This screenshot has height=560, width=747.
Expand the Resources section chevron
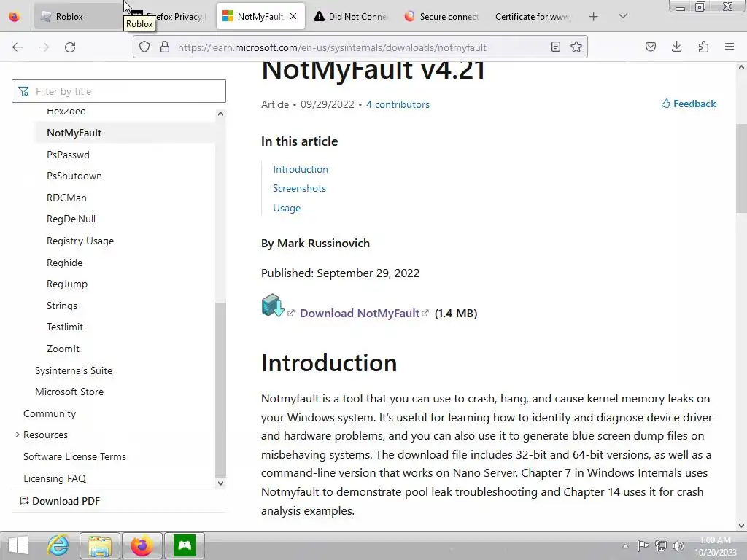[18, 435]
